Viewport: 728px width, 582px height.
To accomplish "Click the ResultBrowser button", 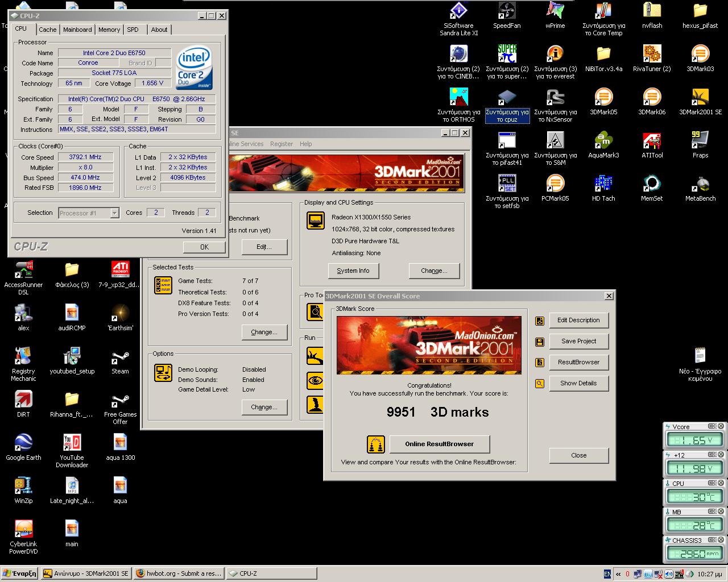I will pyautogui.click(x=579, y=362).
